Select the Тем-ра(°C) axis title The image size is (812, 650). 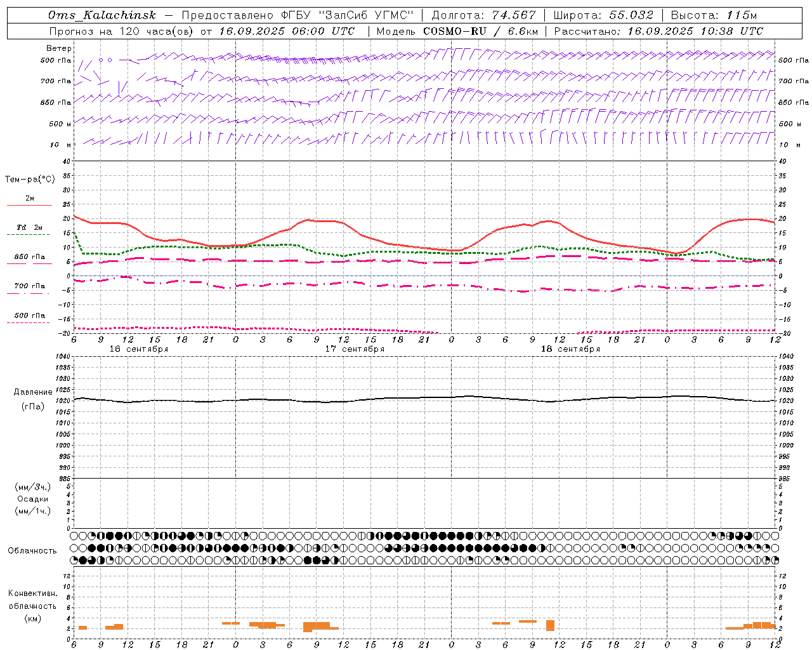pyautogui.click(x=30, y=180)
